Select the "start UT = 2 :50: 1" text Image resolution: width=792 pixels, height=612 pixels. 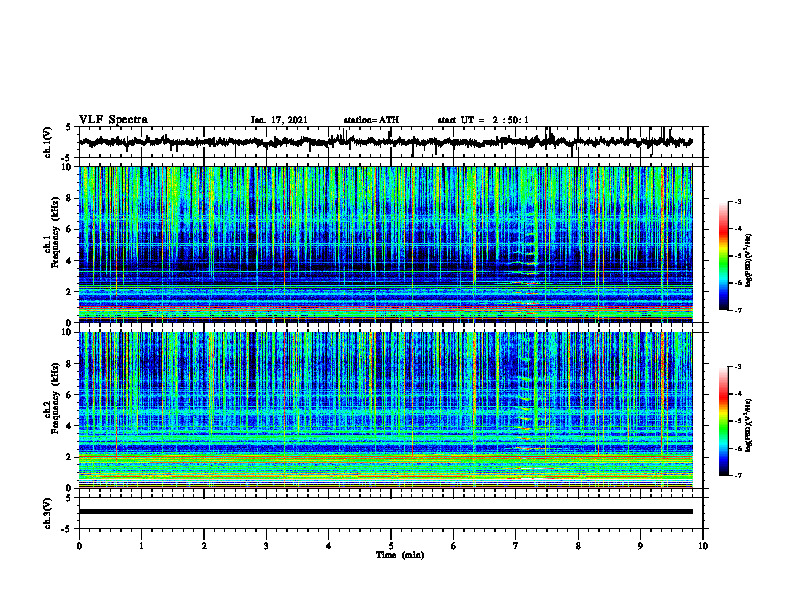click(x=483, y=120)
